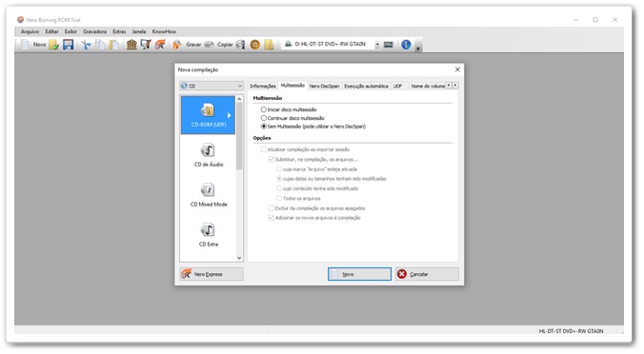
Task: Click the icon right of the building icon
Action: pos(146,45)
